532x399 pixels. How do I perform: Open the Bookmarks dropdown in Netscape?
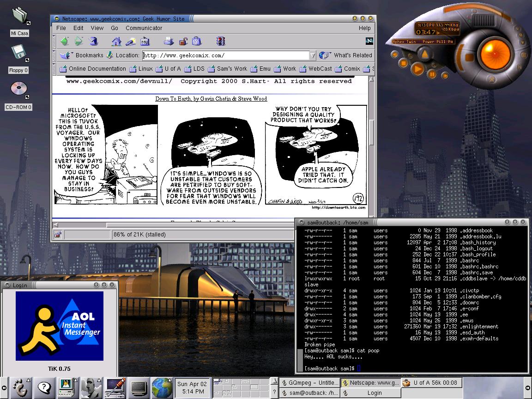[81, 55]
